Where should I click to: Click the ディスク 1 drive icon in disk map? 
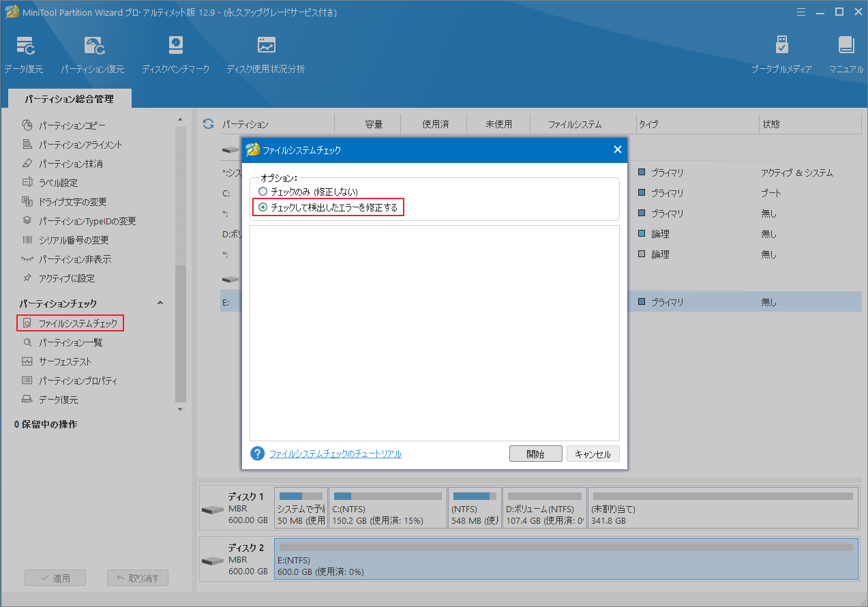click(x=213, y=510)
